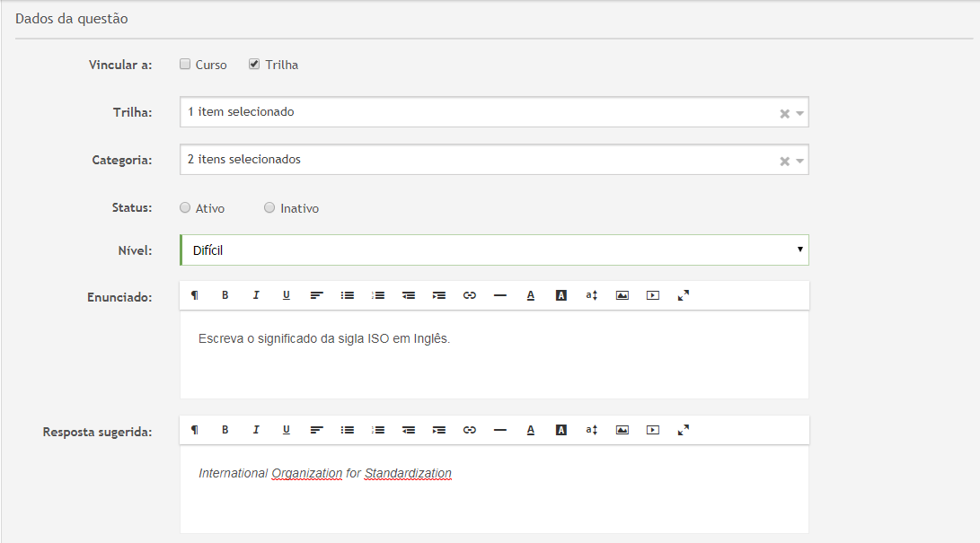Open text color picker in Enunciado toolbar
The image size is (980, 543).
click(x=531, y=295)
